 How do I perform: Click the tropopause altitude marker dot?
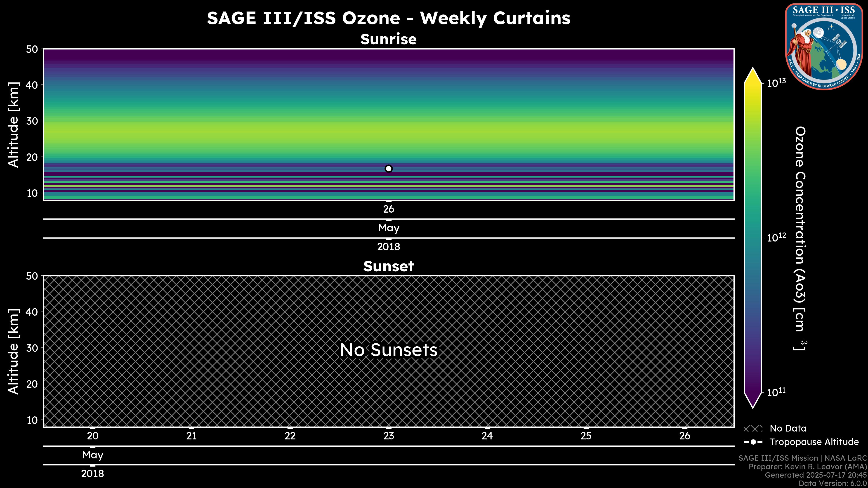point(389,169)
